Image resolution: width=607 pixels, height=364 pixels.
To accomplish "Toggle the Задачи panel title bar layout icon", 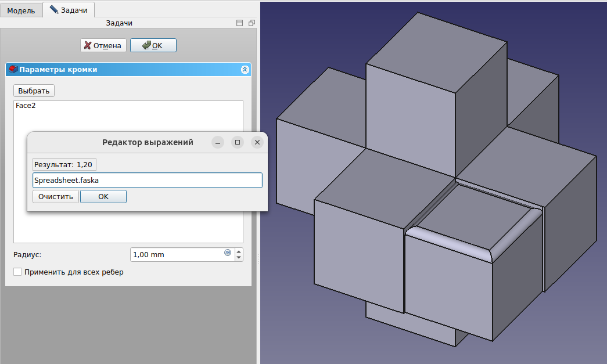I will pos(240,23).
